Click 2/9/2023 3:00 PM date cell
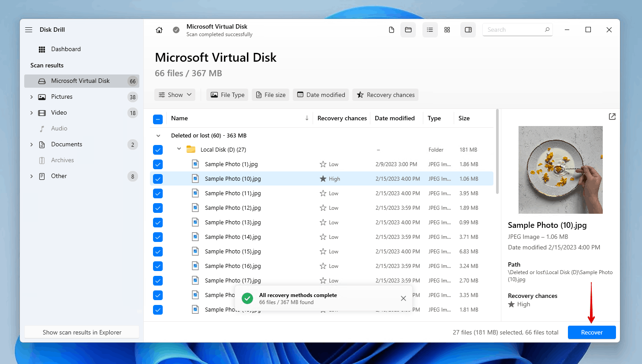 tap(396, 164)
